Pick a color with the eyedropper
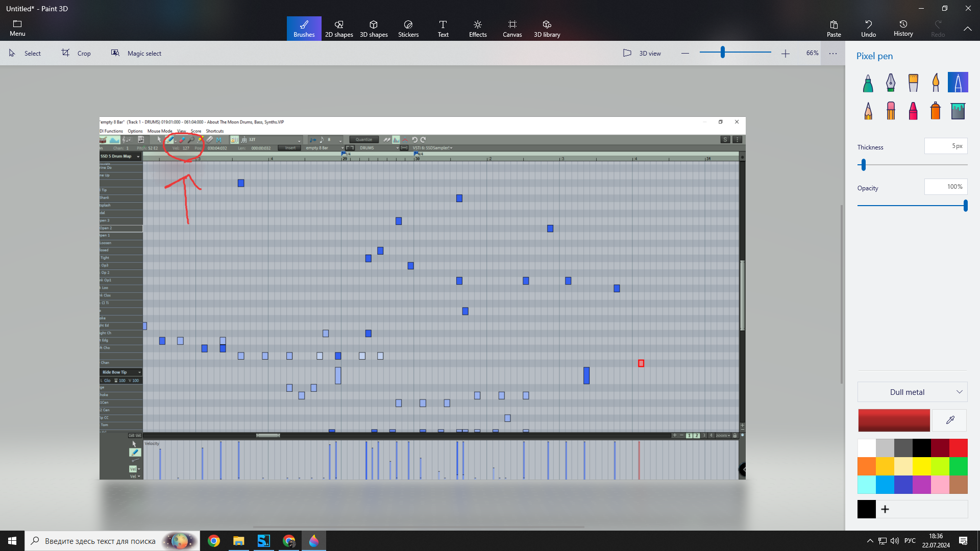980x551 pixels. [950, 420]
